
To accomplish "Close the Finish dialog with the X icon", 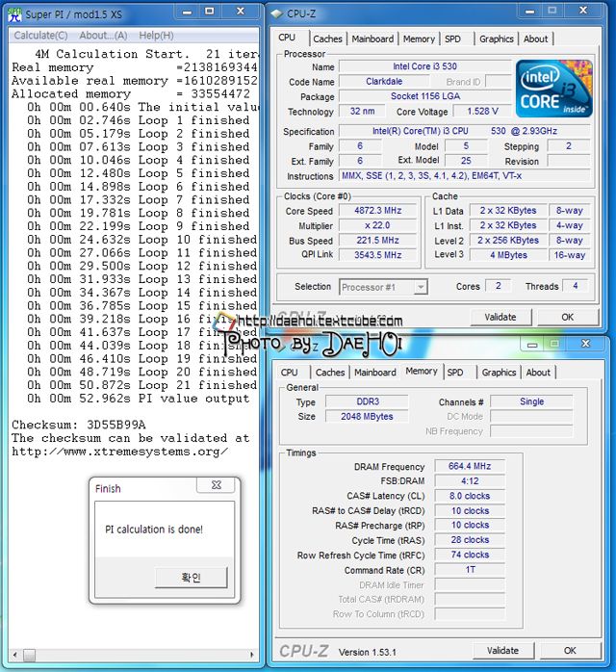I will [216, 485].
